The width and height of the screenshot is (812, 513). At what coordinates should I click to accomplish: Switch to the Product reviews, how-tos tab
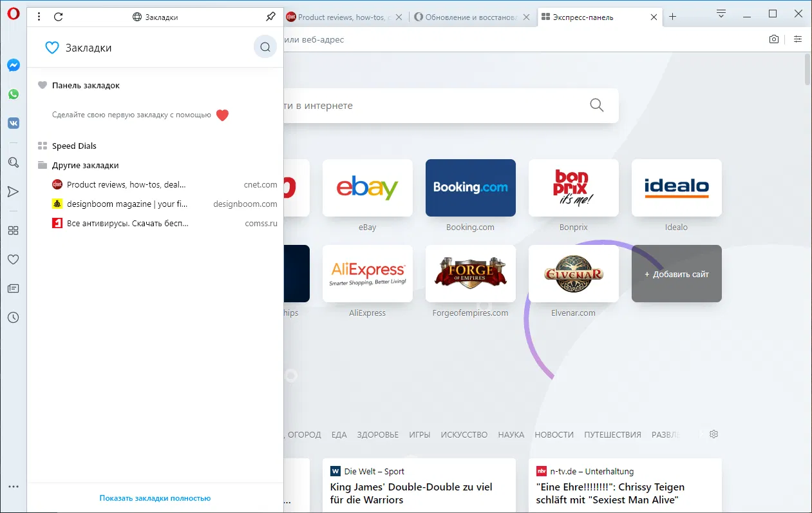[x=343, y=17]
